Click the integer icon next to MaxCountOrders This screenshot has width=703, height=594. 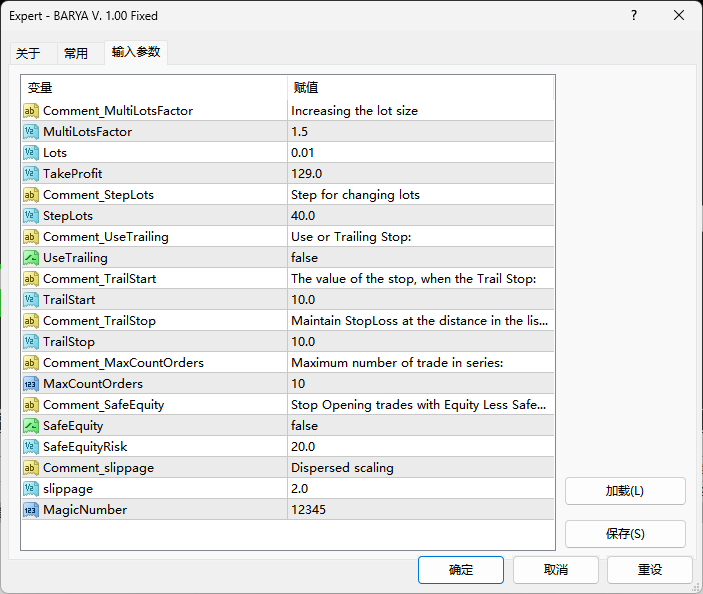point(31,384)
